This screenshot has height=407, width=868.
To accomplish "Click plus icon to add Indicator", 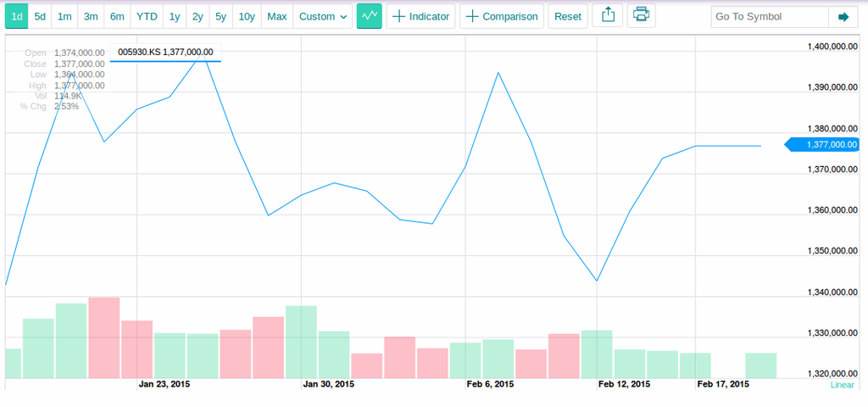I will (399, 16).
